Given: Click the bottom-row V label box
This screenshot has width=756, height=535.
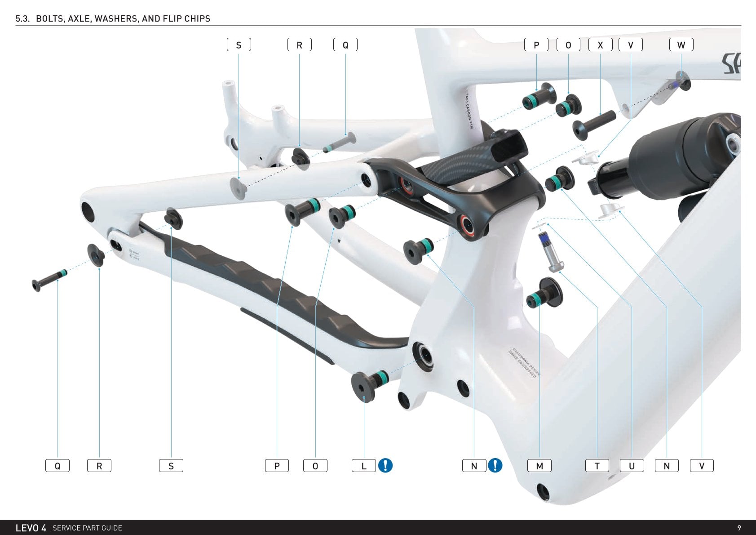Looking at the screenshot, I should click(702, 466).
